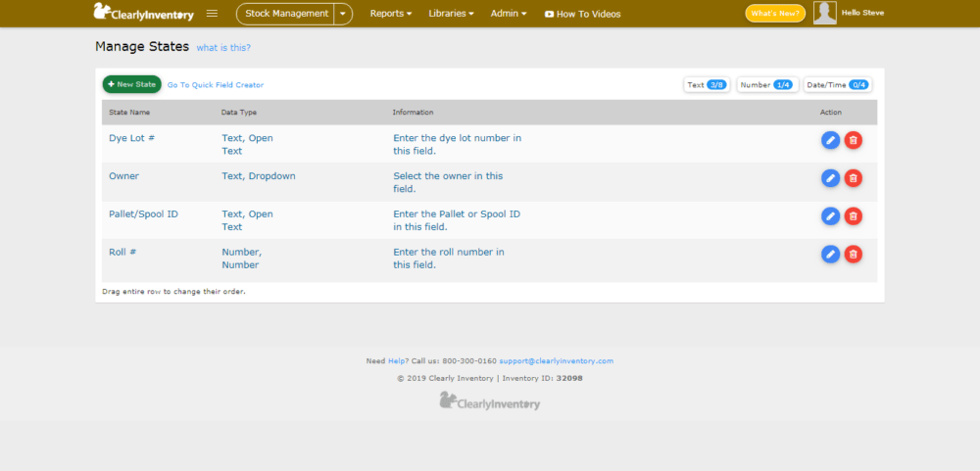Click the Number 1/4 counter badge

(x=767, y=85)
